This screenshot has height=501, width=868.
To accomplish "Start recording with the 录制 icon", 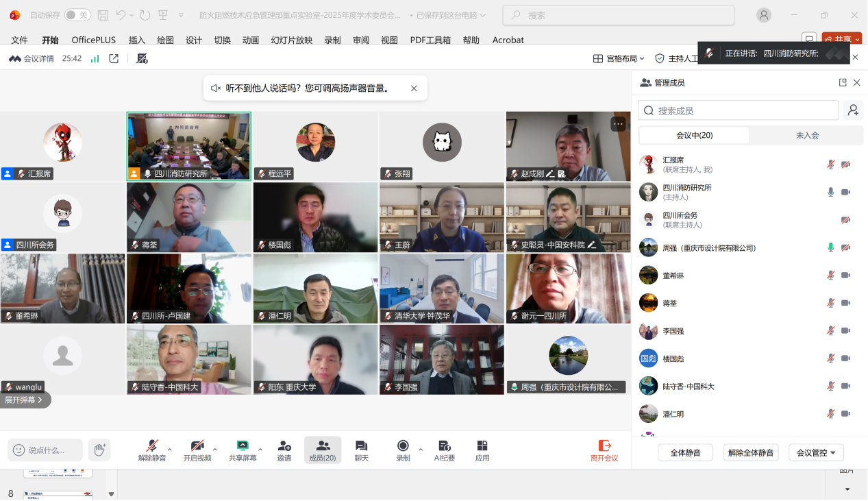I will 403,450.
